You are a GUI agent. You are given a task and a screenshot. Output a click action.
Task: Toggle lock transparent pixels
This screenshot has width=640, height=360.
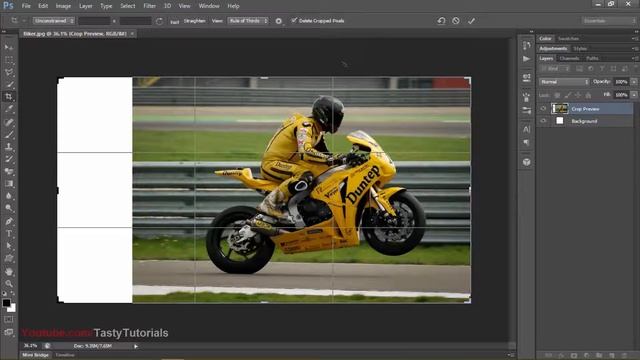(557, 95)
